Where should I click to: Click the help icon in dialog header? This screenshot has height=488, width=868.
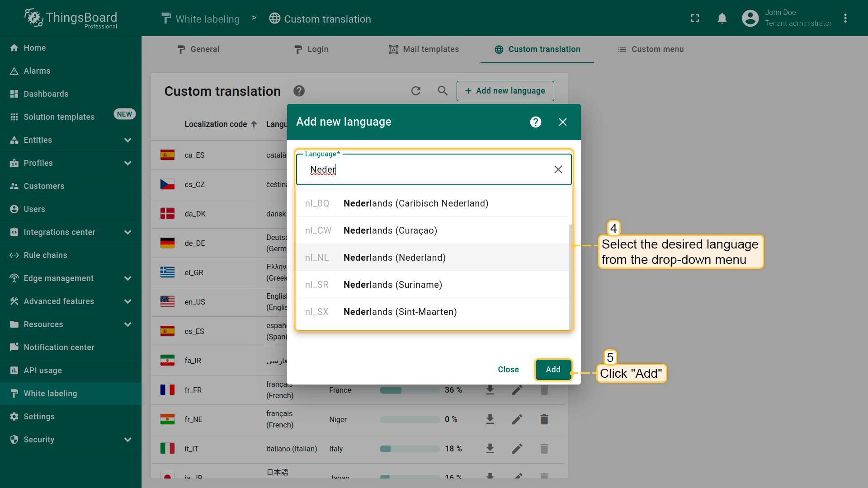pyautogui.click(x=536, y=122)
